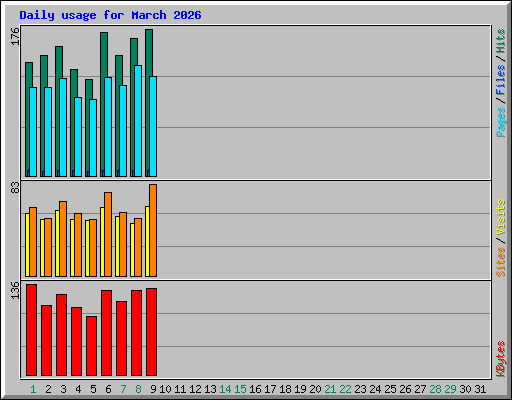This screenshot has height=400, width=512.
Task: Select the yellow Visits bar for day 9
Action: pyautogui.click(x=147, y=241)
